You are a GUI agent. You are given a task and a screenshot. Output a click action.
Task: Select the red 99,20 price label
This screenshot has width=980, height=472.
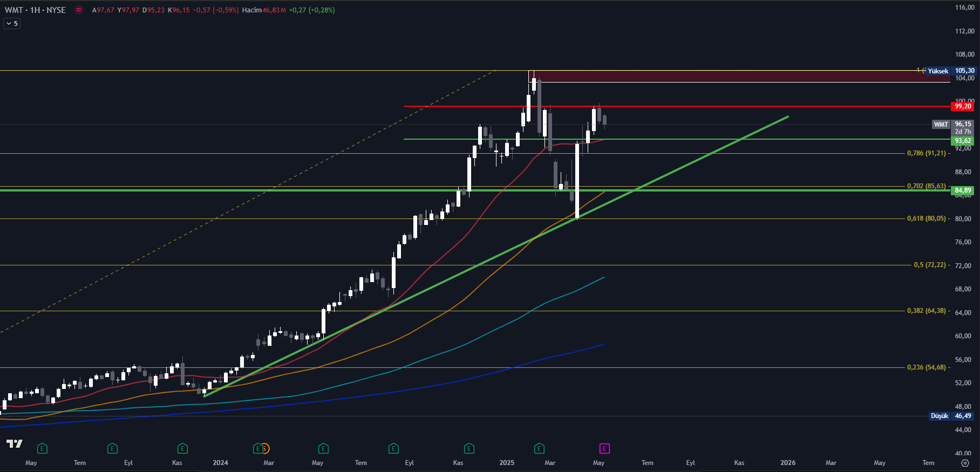[963, 106]
